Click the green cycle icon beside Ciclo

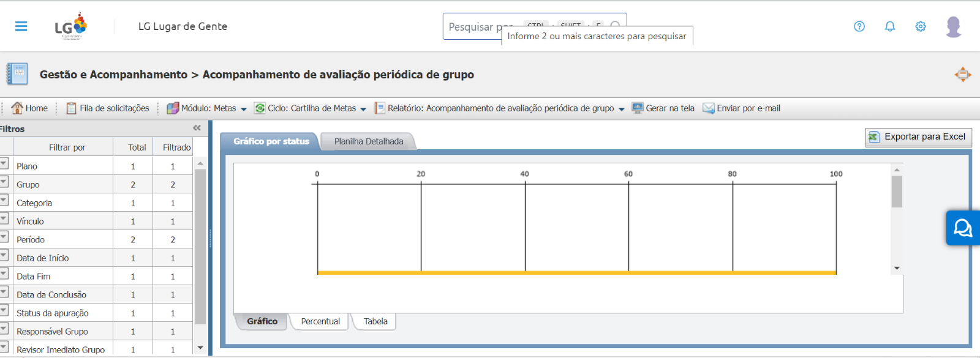(260, 108)
